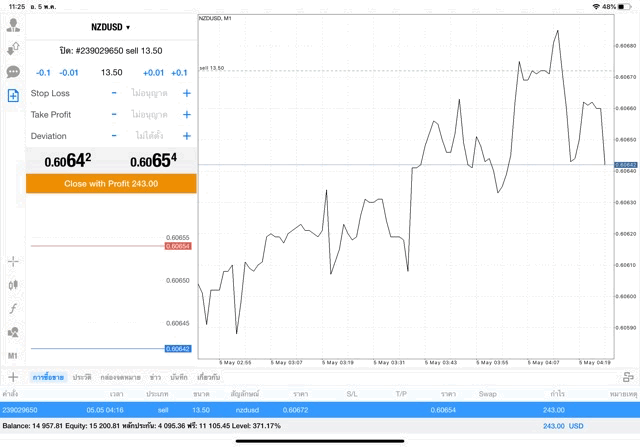The image size is (640, 447).
Task: Check the Wi-Fi status icon
Action: (596, 7)
